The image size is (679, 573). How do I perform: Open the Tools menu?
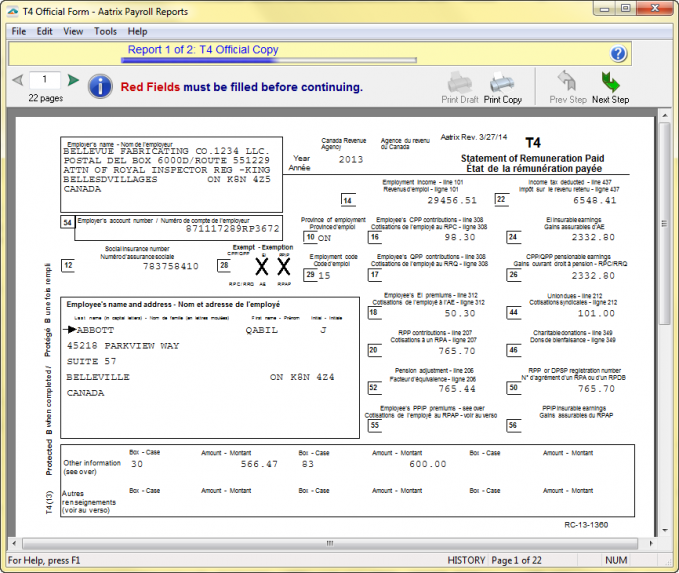(105, 31)
